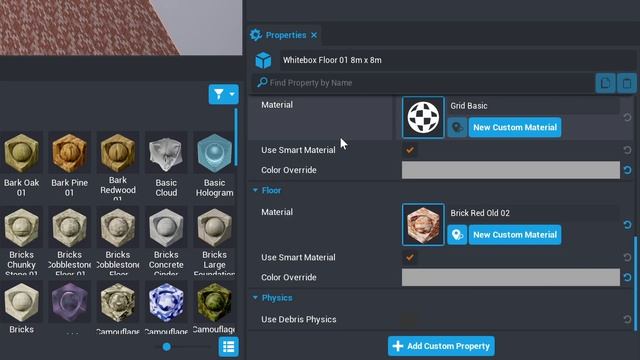Select Bricks Cobblestone Floor 01 material
640x360 pixels.
pos(69,227)
